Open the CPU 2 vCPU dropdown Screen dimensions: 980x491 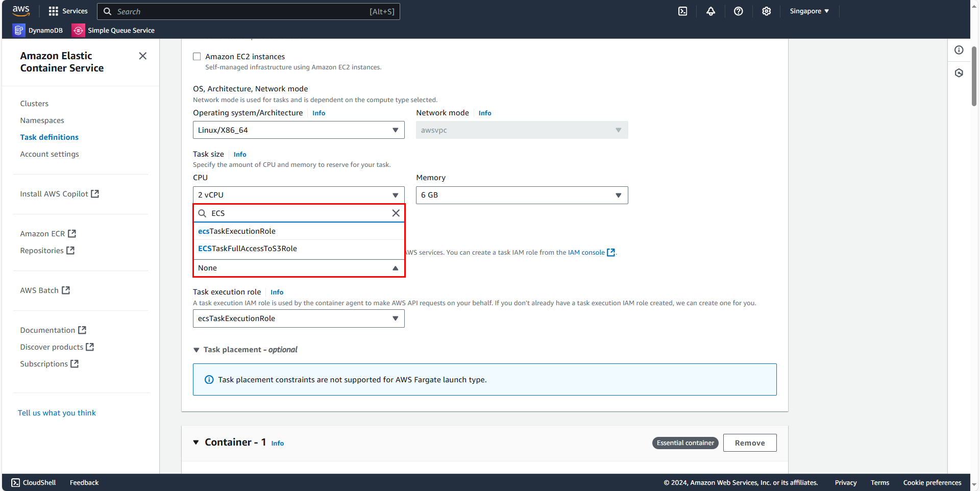click(x=299, y=195)
